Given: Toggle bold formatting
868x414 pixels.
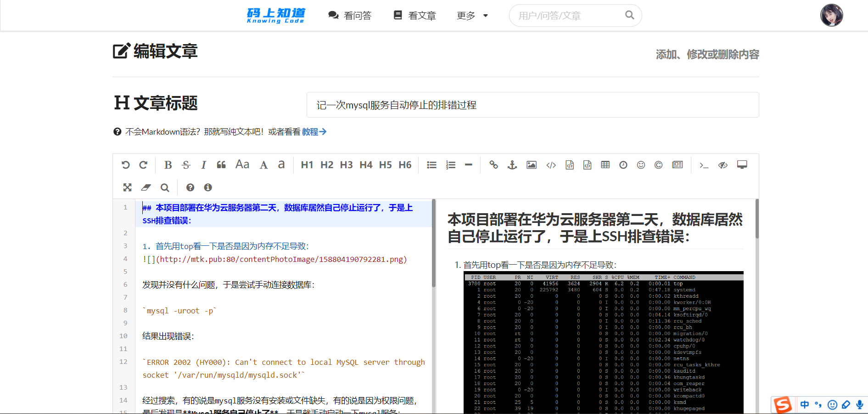Looking at the screenshot, I should tap(168, 164).
